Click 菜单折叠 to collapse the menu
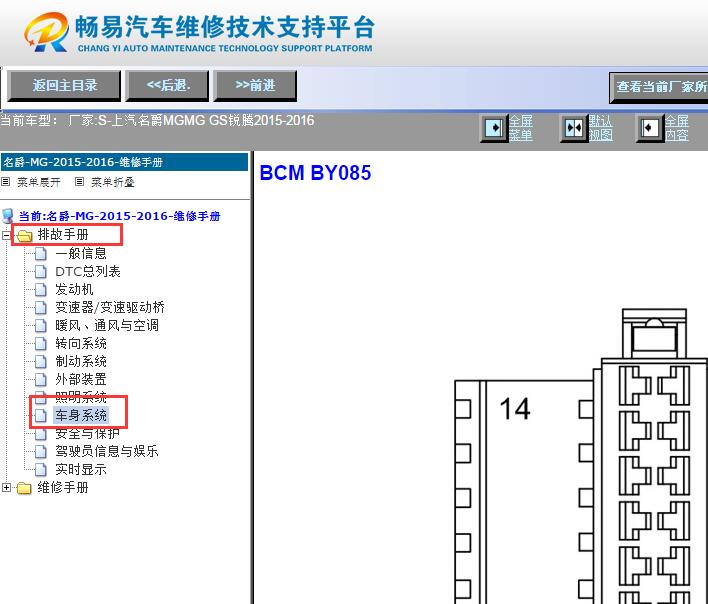The height and width of the screenshot is (604, 708). click(x=113, y=182)
